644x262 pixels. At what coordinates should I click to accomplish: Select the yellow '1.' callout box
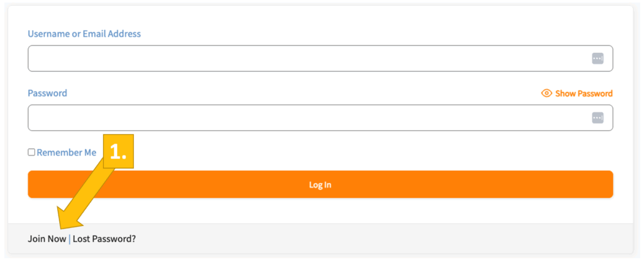click(x=119, y=151)
